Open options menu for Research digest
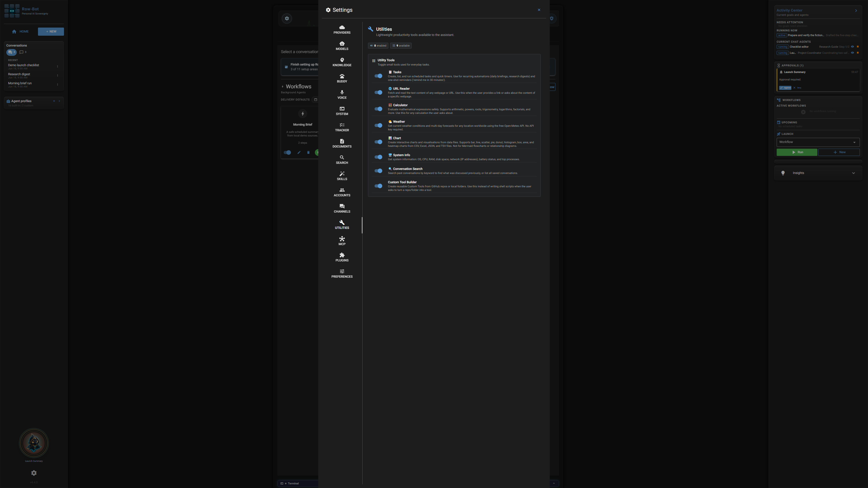Viewport: 868px width, 488px height. point(57,76)
